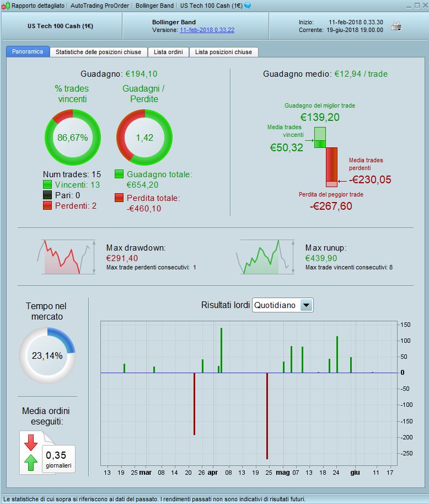
Task: Click the Guadagno totale €654,20 amount
Action: coord(142,185)
